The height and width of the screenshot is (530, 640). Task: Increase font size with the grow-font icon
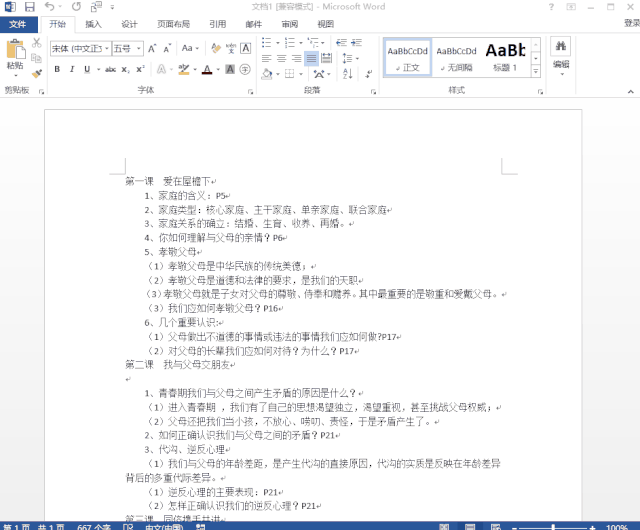152,49
